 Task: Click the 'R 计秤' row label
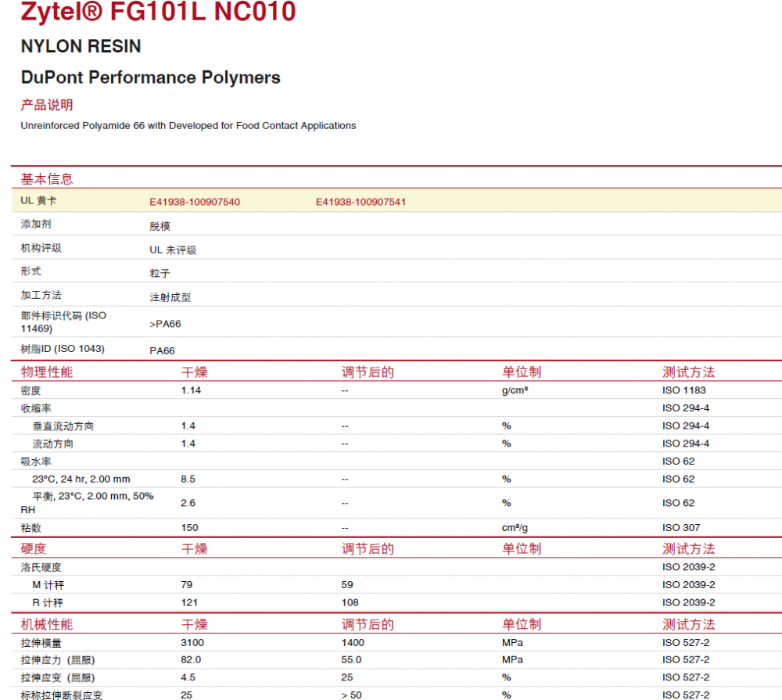(48, 603)
